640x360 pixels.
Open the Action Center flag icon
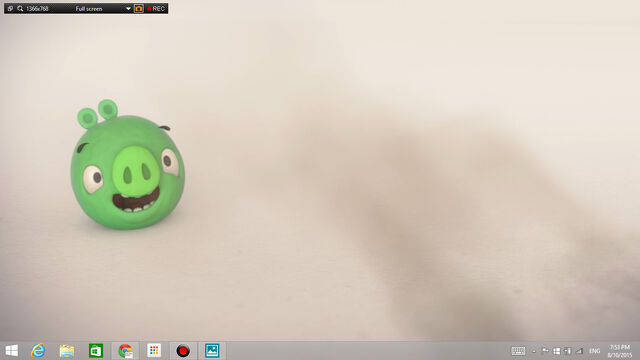545,351
